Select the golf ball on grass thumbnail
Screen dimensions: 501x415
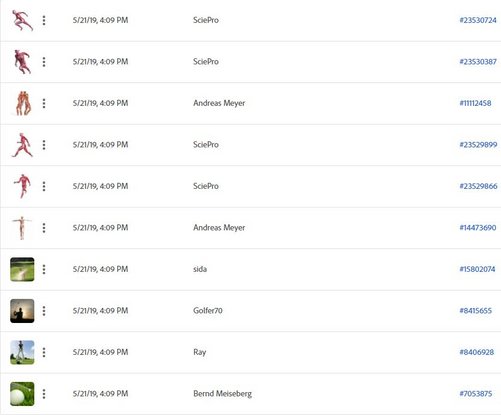pos(22,394)
